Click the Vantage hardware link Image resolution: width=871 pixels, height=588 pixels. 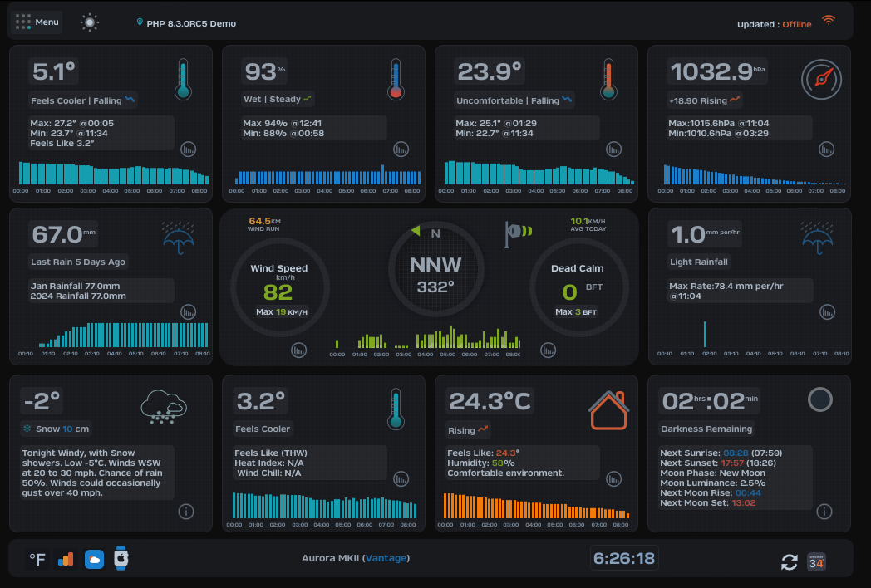(x=386, y=558)
